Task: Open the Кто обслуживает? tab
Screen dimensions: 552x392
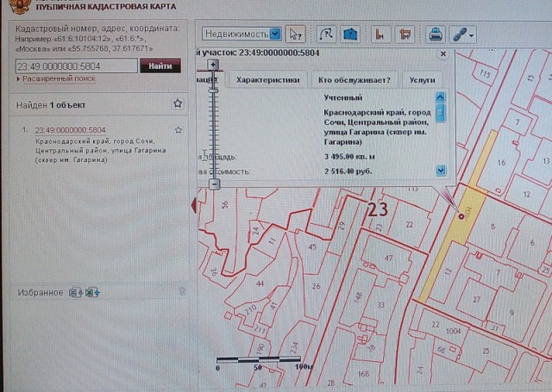Action: click(354, 79)
